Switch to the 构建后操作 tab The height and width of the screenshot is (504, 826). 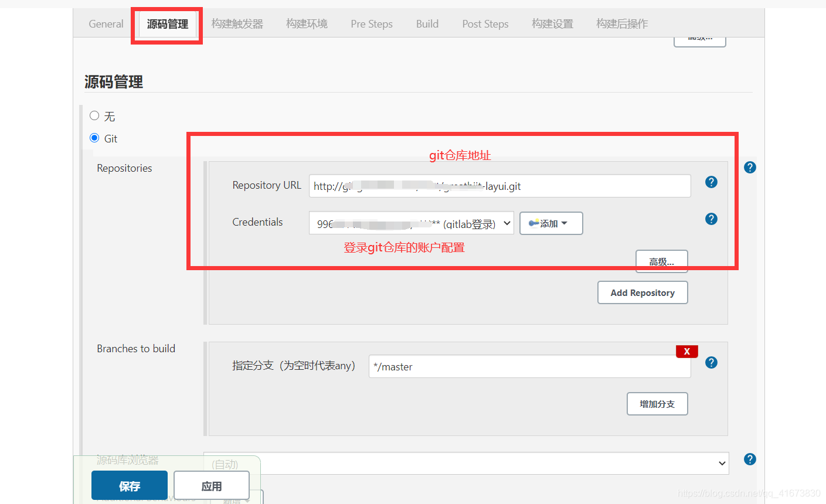(x=622, y=24)
